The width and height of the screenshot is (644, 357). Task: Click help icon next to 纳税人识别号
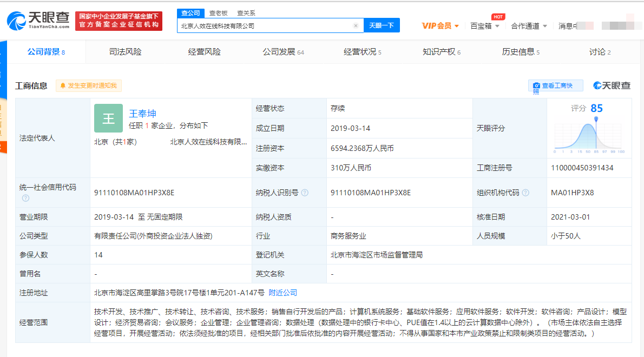pos(305,193)
